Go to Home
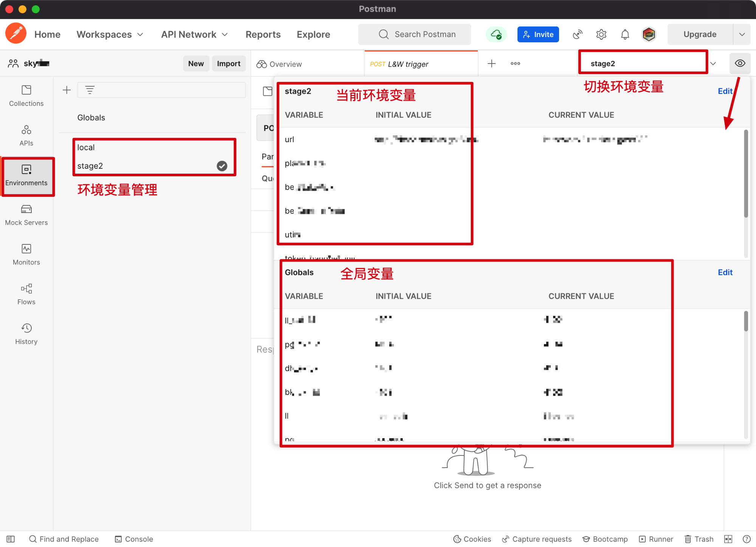Image resolution: width=756 pixels, height=547 pixels. coord(47,34)
